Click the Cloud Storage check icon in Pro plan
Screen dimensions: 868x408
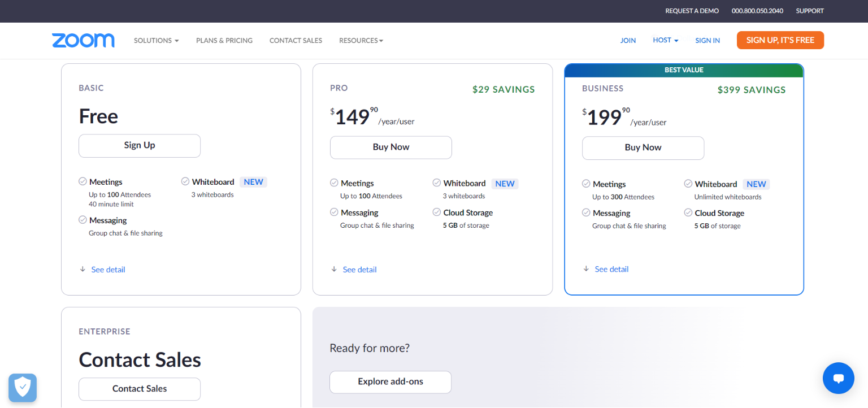(x=437, y=212)
